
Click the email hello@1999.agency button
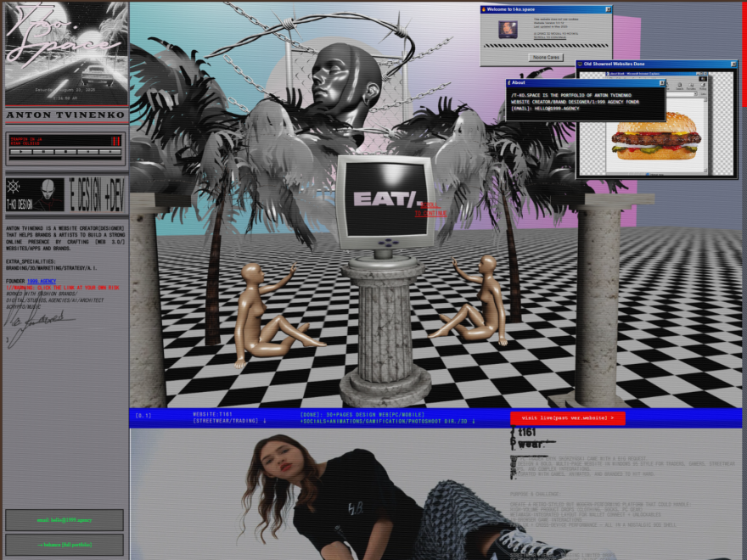pyautogui.click(x=65, y=520)
